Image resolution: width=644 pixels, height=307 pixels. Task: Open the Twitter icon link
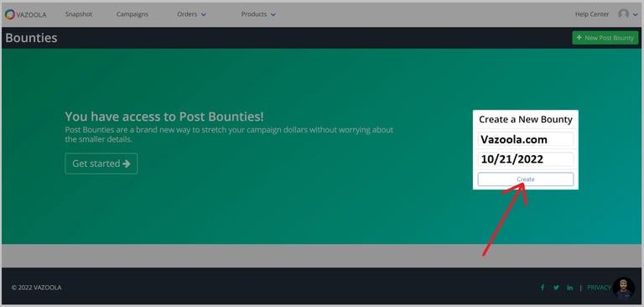click(556, 288)
